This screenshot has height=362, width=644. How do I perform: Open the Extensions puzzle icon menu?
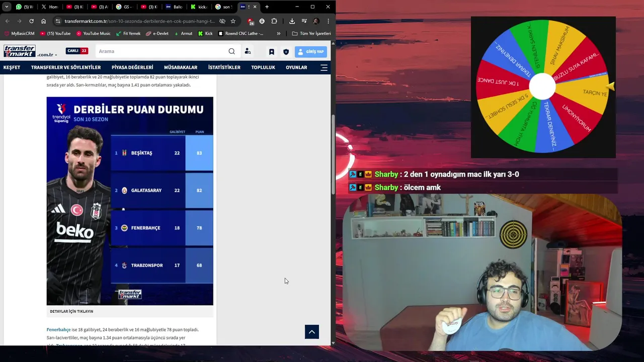(274, 21)
